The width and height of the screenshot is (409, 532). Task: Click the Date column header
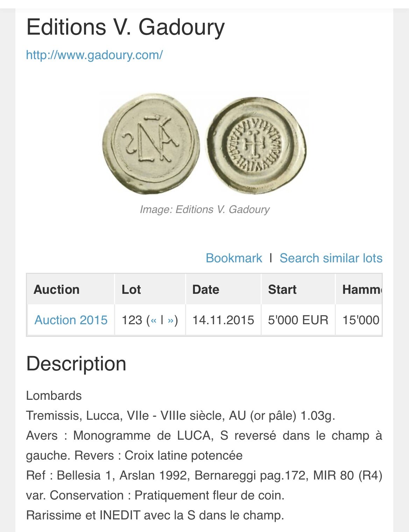tap(206, 290)
